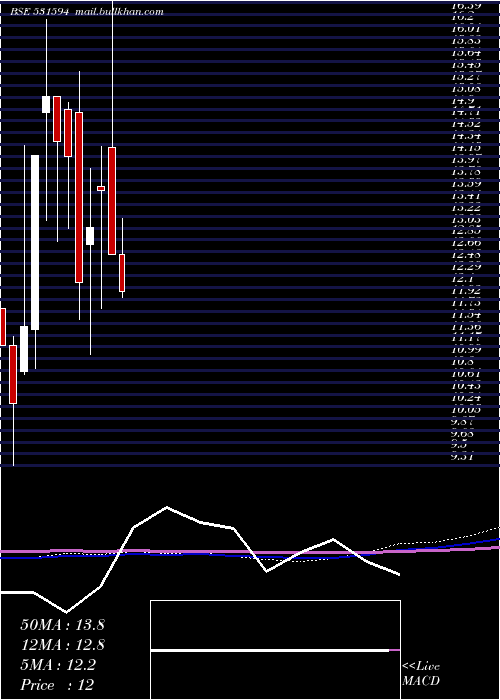The height and width of the screenshot is (700, 500).
Task: Click the last red candlestick on the right
Action: 122,273
